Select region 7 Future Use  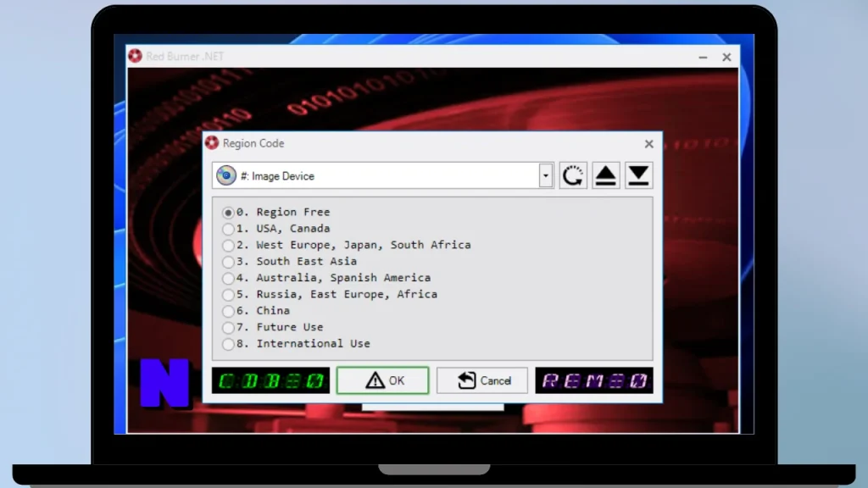(x=273, y=327)
